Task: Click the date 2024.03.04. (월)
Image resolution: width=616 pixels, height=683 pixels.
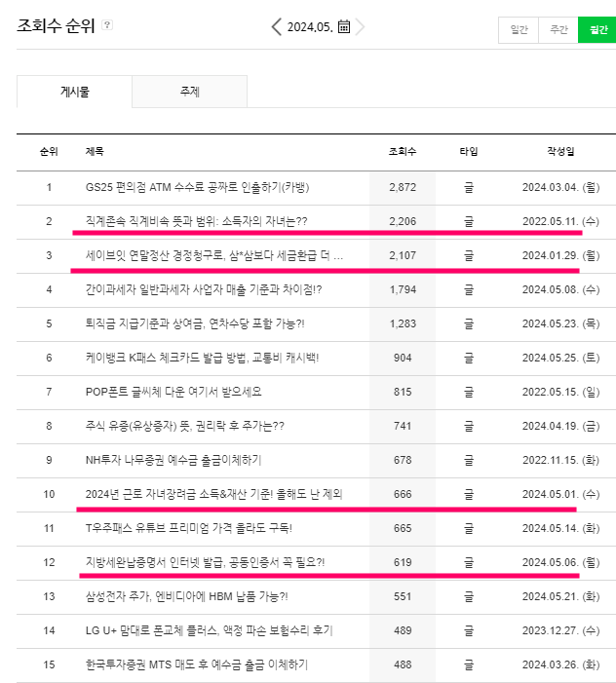Action: [x=560, y=187]
